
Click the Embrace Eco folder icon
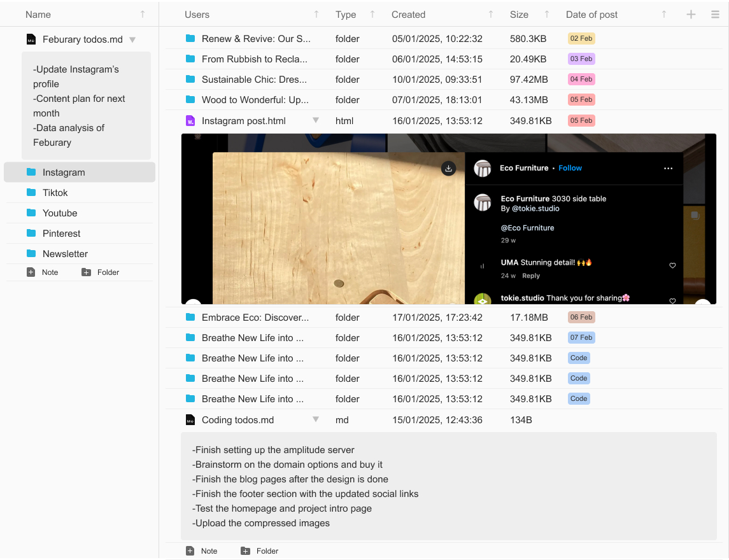point(190,318)
